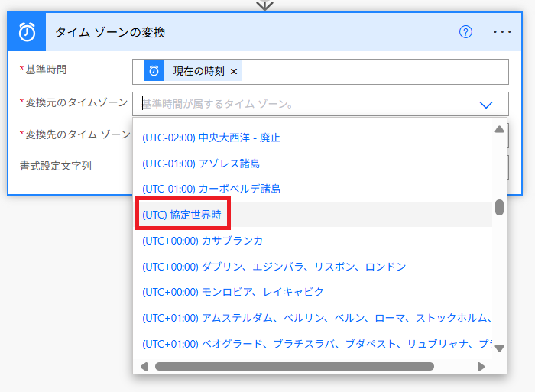Screen dimensions: 535x392
Task: Open the action's three-dot more menu
Action: click(502, 32)
